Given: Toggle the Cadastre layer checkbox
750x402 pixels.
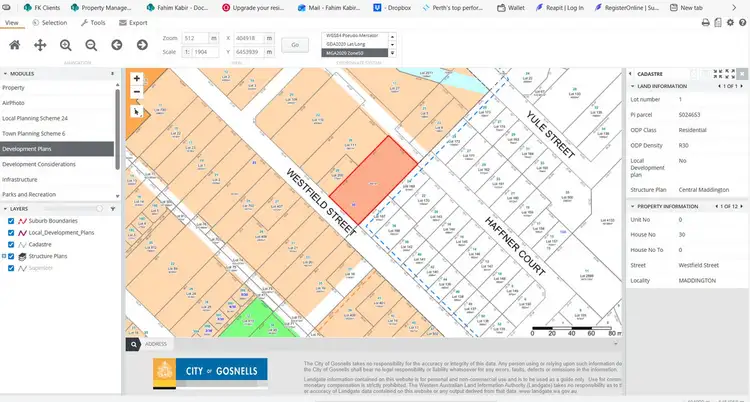Looking at the screenshot, I should [x=11, y=244].
